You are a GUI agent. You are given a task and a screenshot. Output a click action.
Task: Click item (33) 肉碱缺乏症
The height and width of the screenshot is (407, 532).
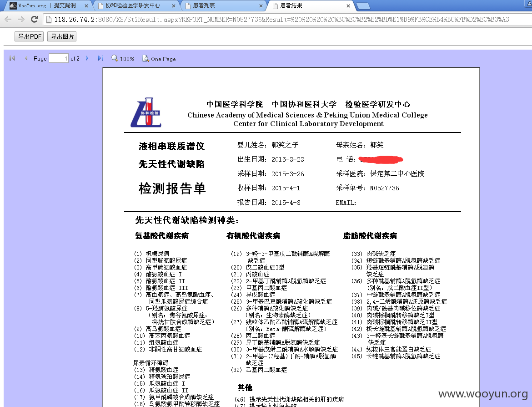pyautogui.click(x=374, y=254)
